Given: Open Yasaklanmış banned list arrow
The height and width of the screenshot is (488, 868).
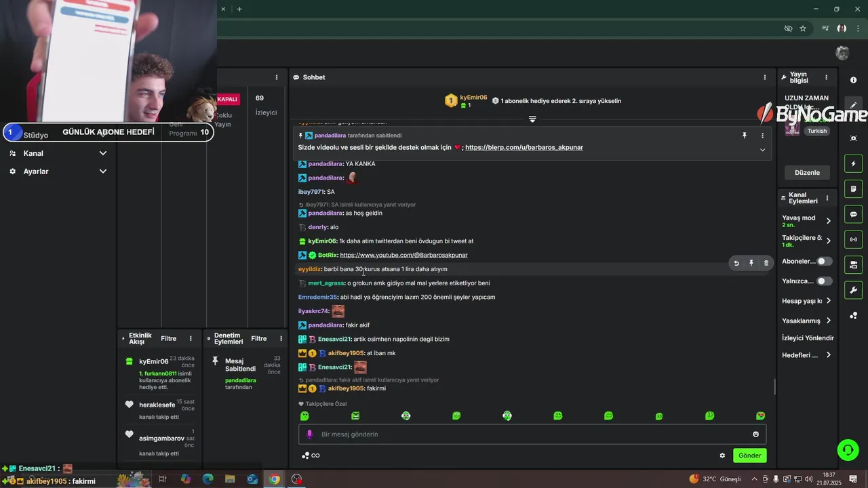Looking at the screenshot, I should pos(828,321).
